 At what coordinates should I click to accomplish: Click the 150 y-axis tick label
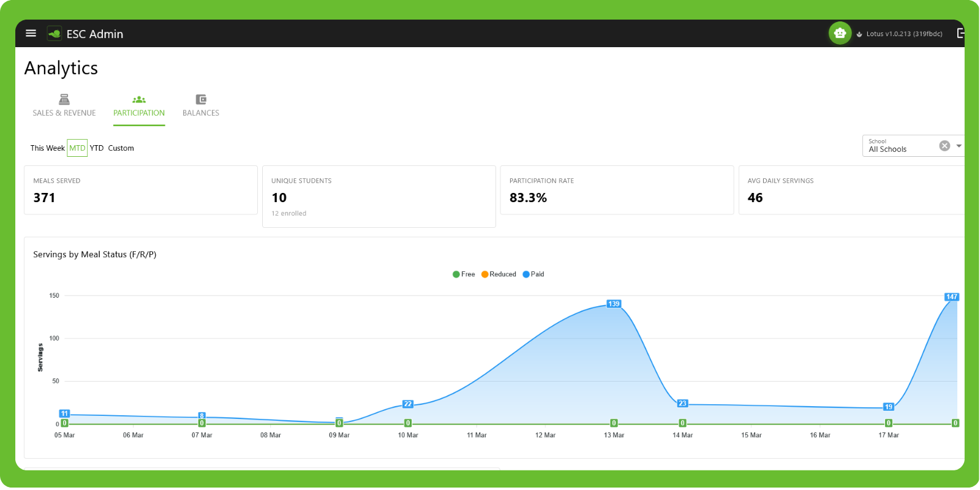pyautogui.click(x=55, y=296)
